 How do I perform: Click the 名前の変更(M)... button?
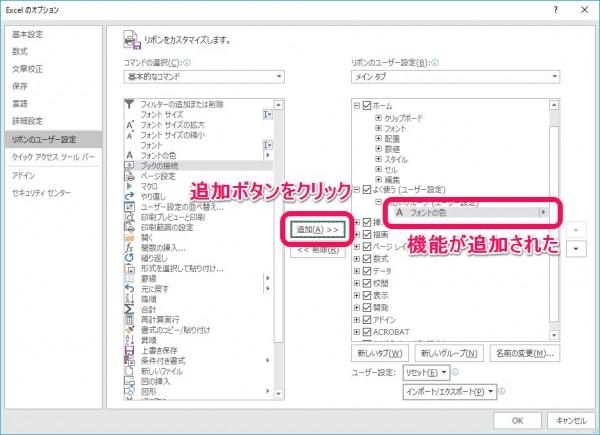pyautogui.click(x=525, y=353)
